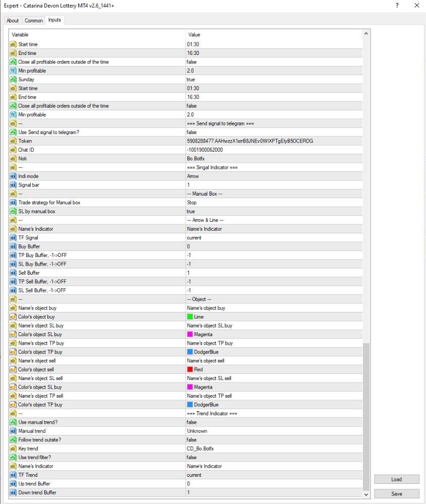The image size is (426, 504).
Task: Switch to the About tab
Action: pos(13,21)
